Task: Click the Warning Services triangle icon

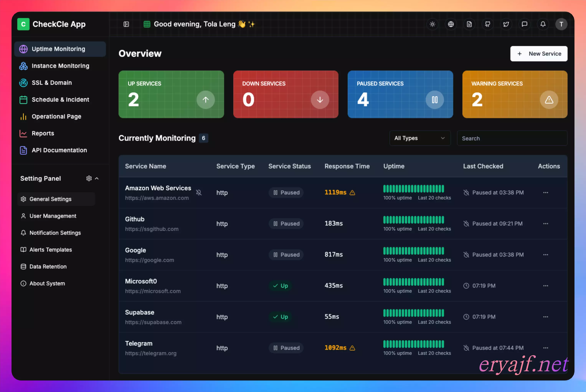Action: pyautogui.click(x=549, y=100)
